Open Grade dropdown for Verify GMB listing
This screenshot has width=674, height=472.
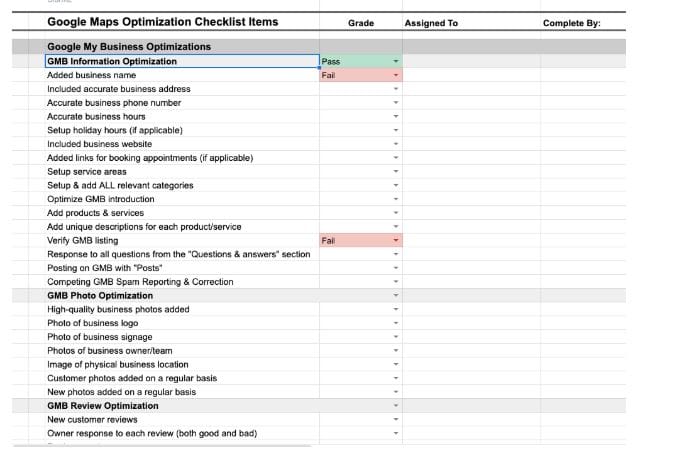[x=396, y=240]
